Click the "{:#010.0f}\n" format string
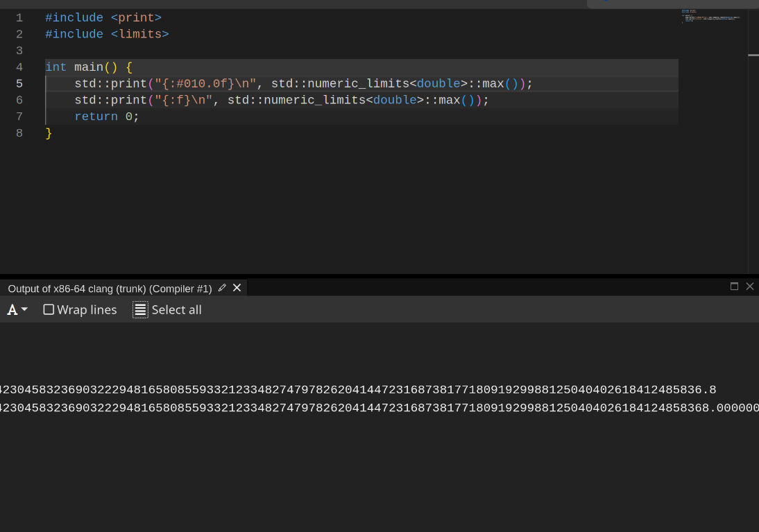 click(x=205, y=84)
